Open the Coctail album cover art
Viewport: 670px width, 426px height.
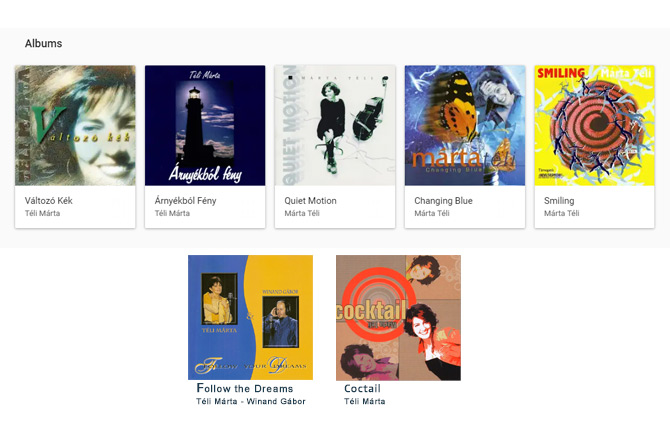(398, 317)
